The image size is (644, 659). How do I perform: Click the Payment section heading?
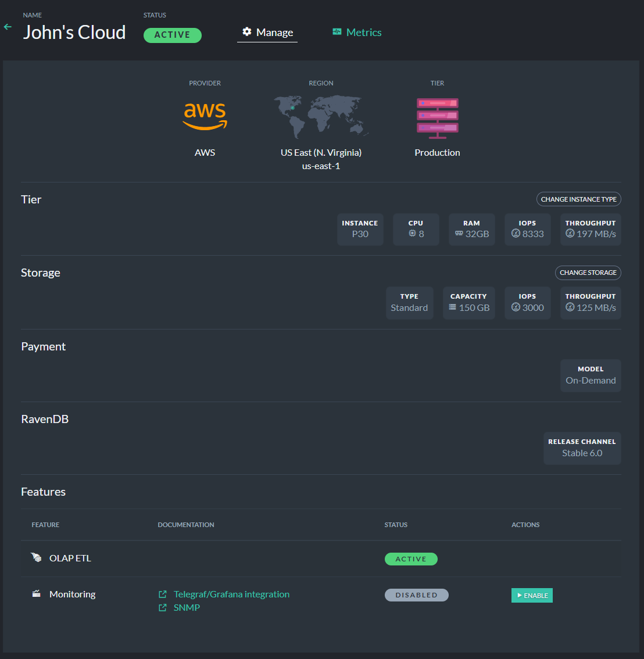(x=43, y=346)
